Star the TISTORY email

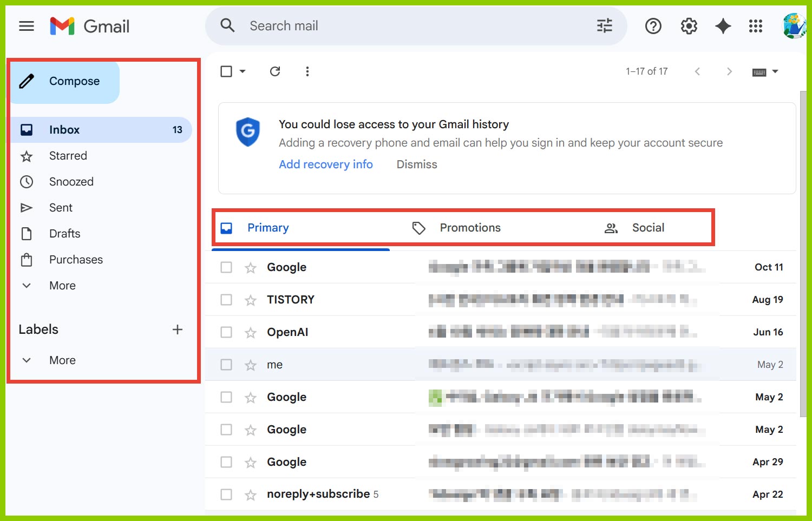coord(250,300)
